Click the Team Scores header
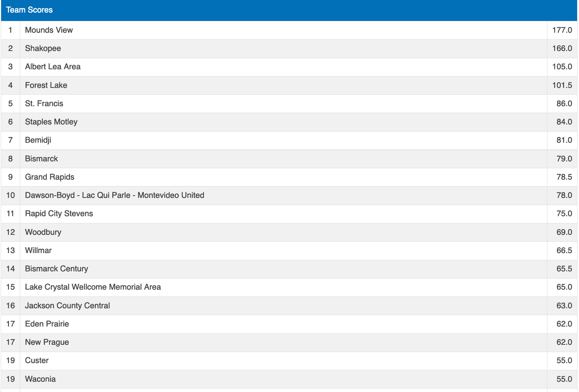This screenshot has height=392, width=579. (29, 10)
